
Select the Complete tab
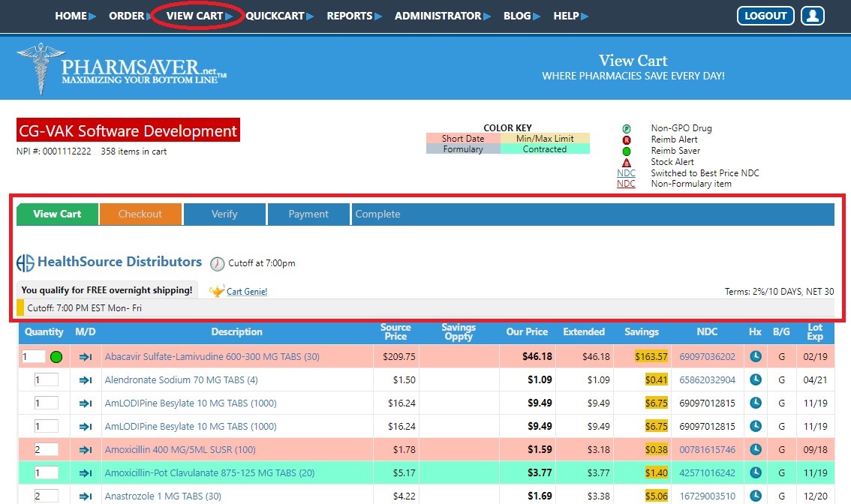pos(377,214)
